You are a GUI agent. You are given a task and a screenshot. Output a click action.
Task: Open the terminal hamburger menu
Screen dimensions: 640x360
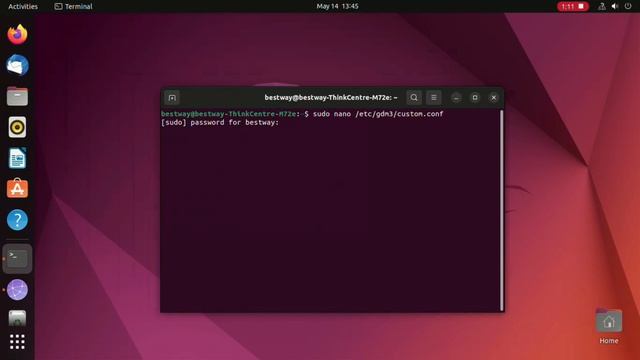[433, 98]
